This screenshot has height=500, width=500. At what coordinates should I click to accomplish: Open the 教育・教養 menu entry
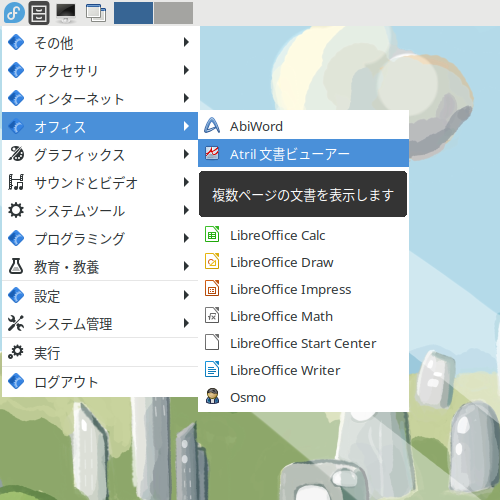[100, 266]
